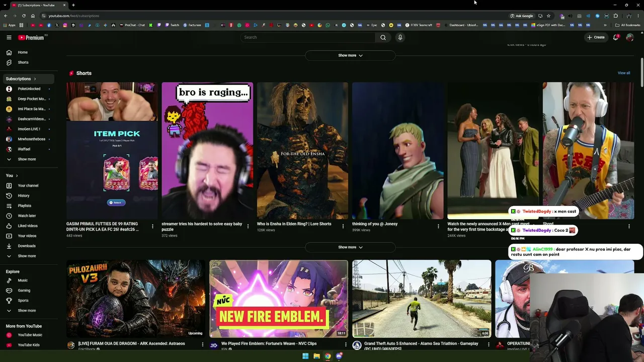
Task: Play the 'bro is raging...' Short
Action: [207, 151]
